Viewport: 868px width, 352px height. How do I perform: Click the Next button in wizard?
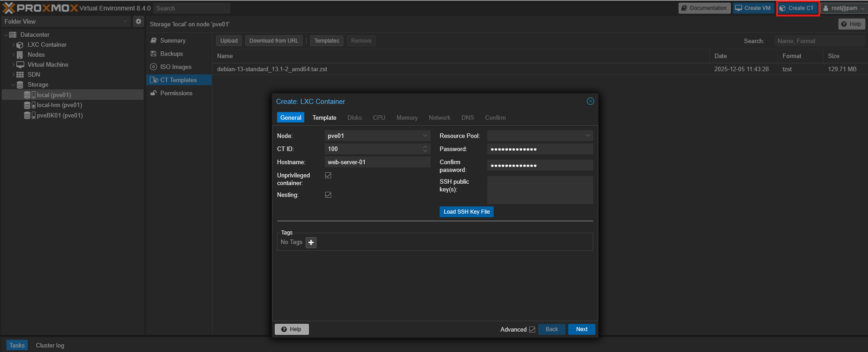pos(581,329)
